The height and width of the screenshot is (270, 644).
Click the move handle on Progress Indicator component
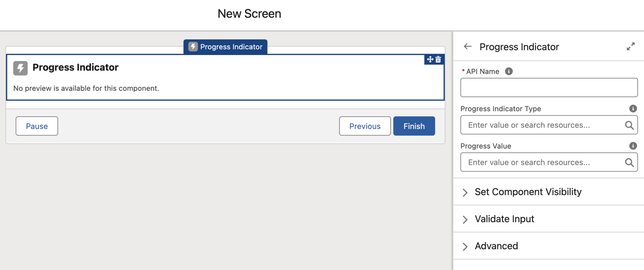pos(430,59)
